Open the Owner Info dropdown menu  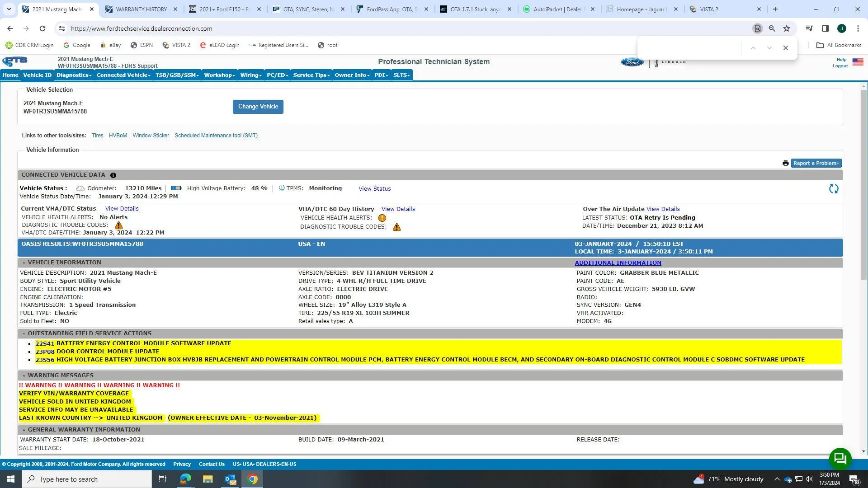[352, 75]
